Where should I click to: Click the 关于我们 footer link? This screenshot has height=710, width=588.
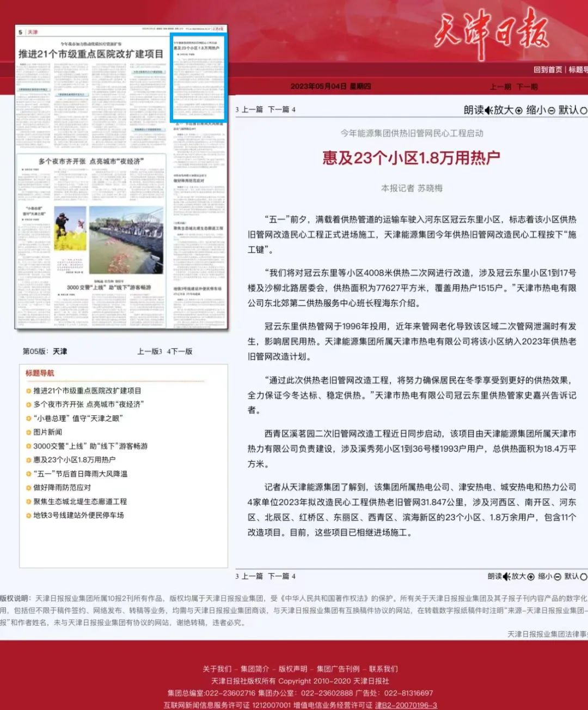[217, 669]
